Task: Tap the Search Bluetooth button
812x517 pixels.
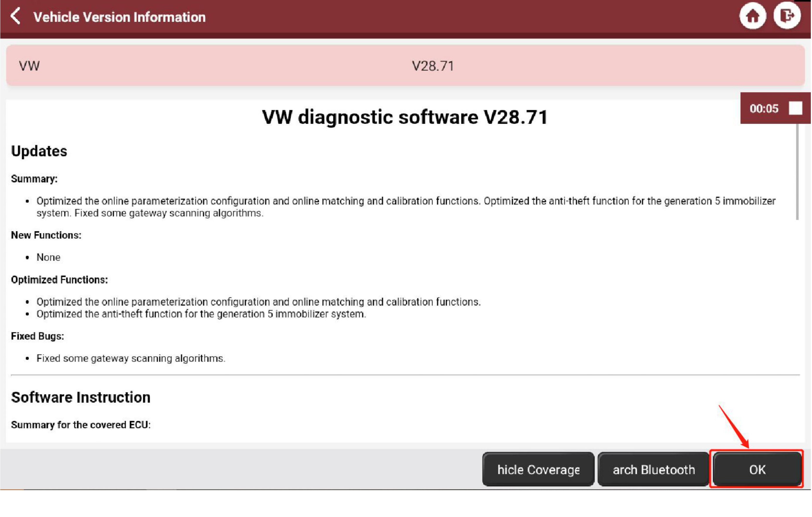Action: (x=654, y=469)
